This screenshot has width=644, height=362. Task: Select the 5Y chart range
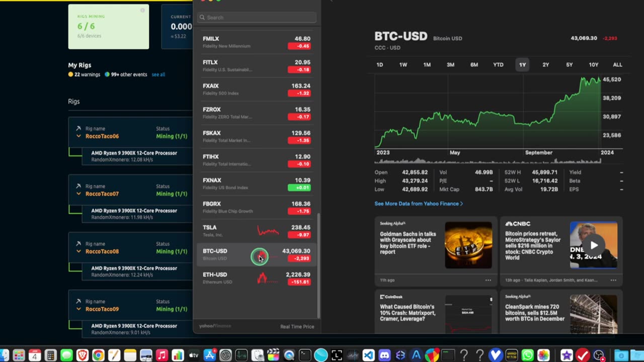[569, 64]
